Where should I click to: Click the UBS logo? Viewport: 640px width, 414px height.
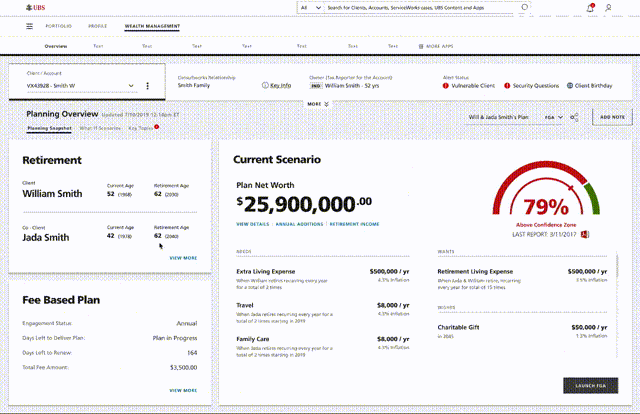coord(36,7)
